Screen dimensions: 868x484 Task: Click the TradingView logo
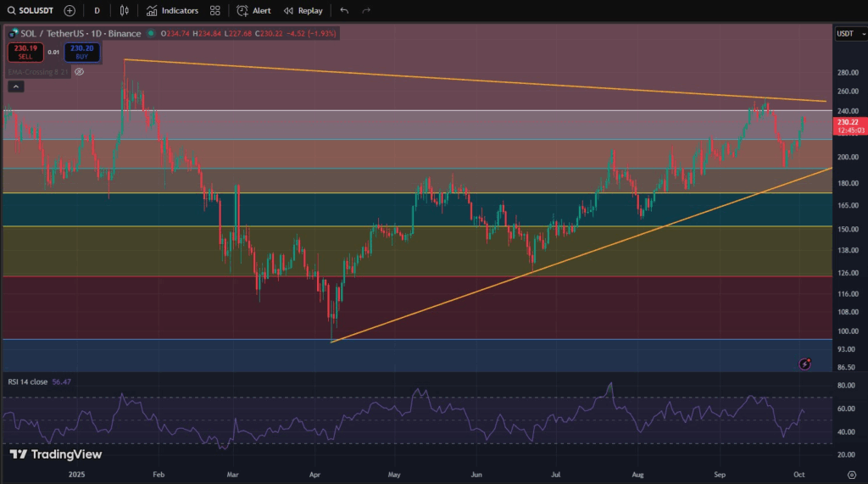click(56, 454)
